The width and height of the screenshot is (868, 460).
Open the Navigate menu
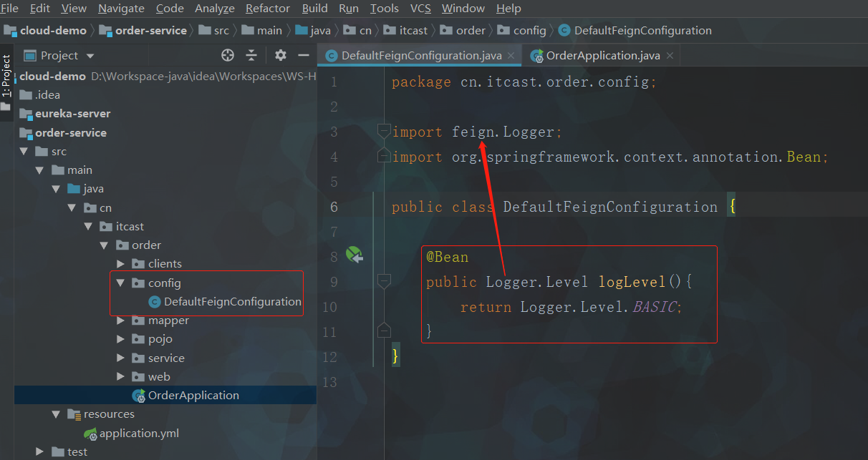coord(121,9)
